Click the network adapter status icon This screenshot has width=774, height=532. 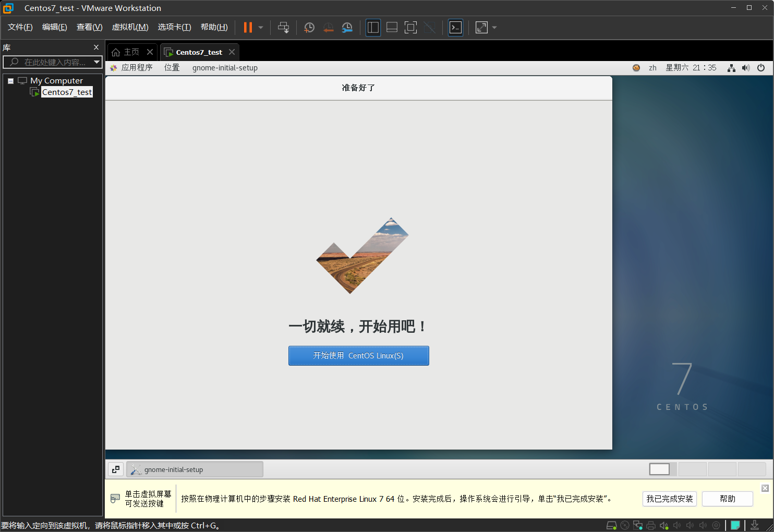(638, 525)
